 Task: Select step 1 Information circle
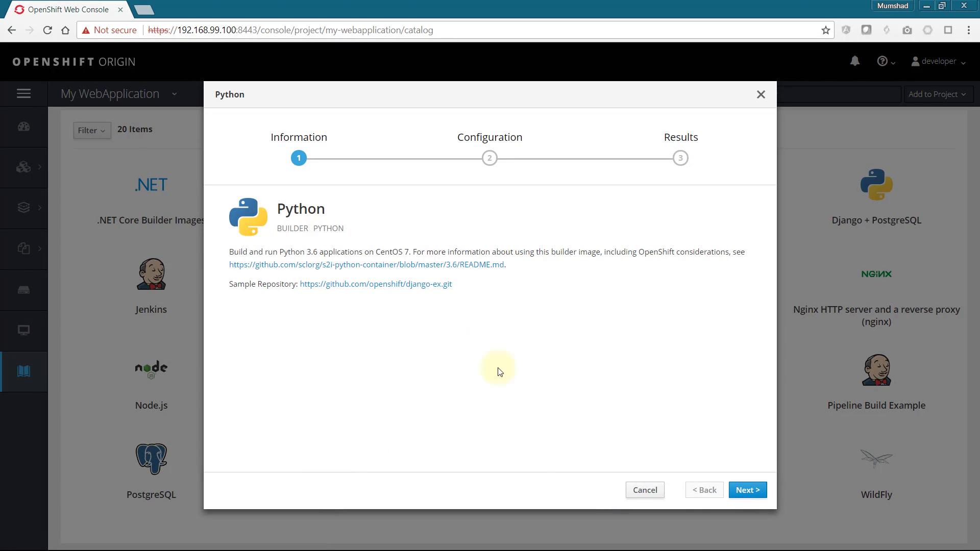(299, 158)
